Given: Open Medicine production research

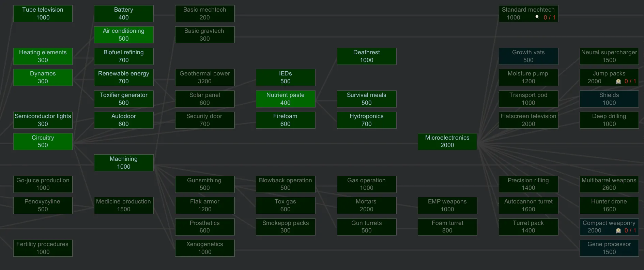Looking at the screenshot, I should [124, 205].
